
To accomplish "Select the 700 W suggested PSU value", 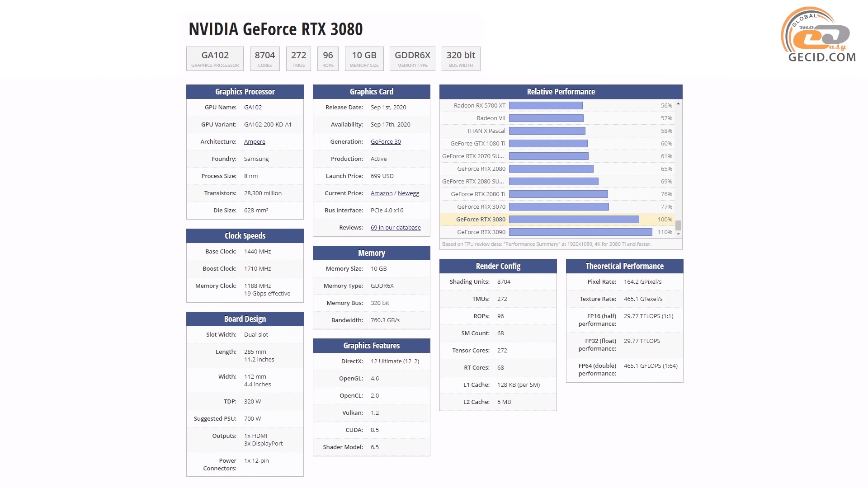I will point(252,418).
